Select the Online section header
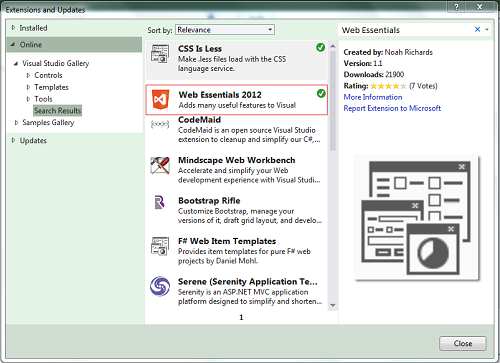Image resolution: width=500 pixels, height=363 pixels. pos(74,44)
